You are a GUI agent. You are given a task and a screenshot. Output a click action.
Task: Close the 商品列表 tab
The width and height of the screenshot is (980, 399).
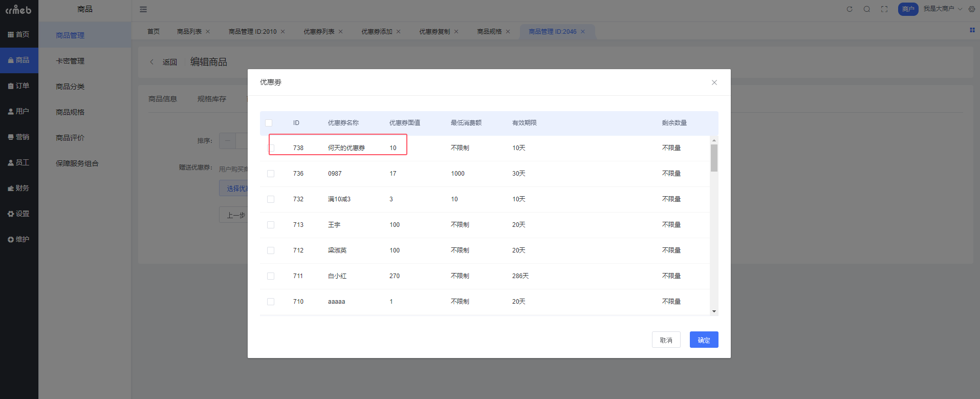[208, 32]
